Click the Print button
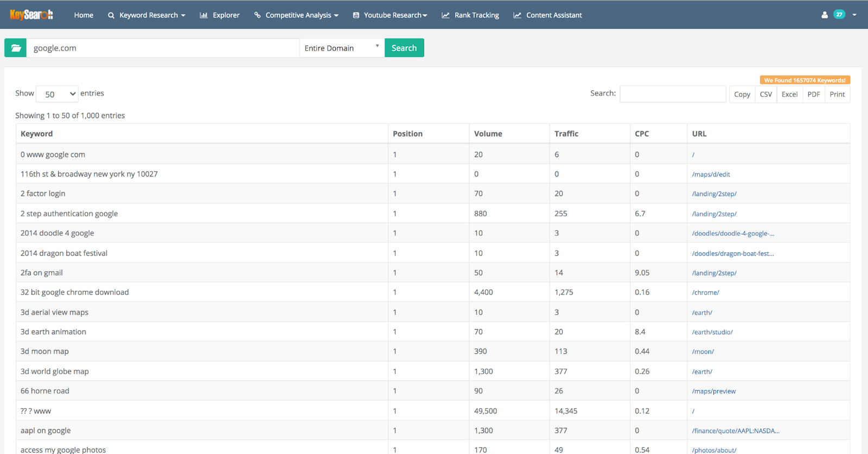The image size is (868, 454). [837, 94]
